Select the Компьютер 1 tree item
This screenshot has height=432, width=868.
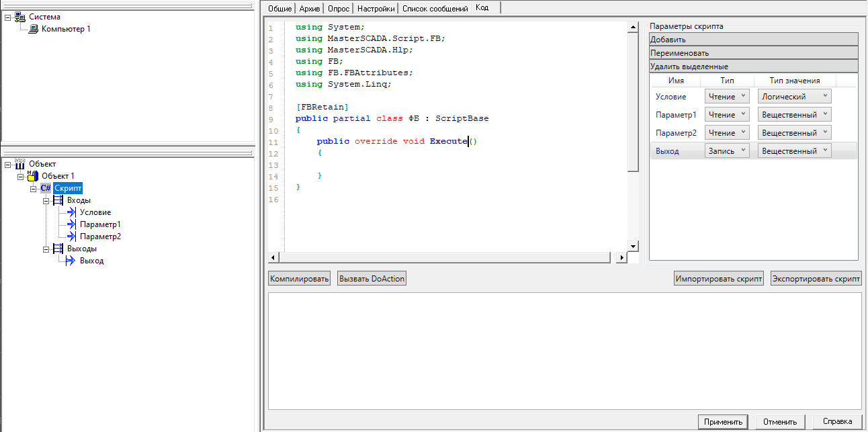(66, 29)
